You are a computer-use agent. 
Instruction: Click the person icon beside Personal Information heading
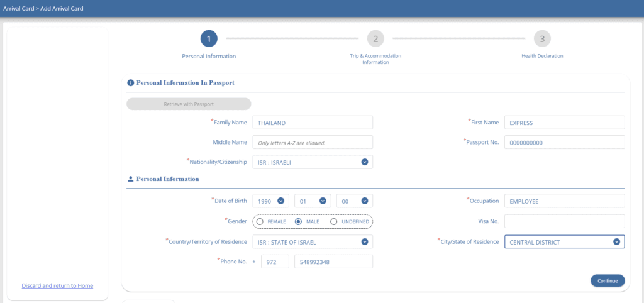[131, 179]
